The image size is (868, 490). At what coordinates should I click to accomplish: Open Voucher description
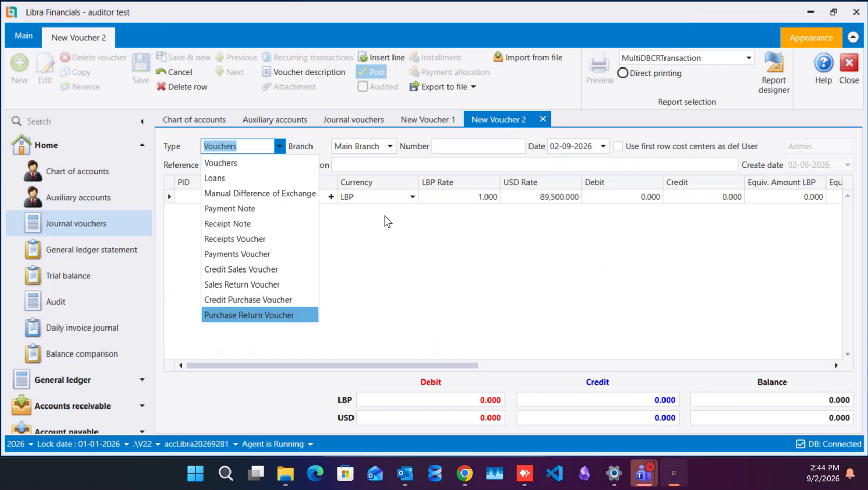coord(304,72)
